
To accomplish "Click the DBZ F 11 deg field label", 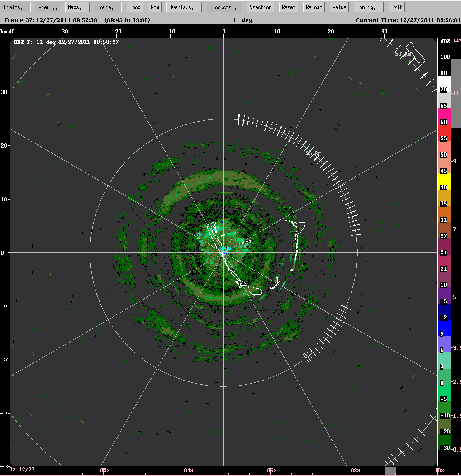I will (66, 42).
